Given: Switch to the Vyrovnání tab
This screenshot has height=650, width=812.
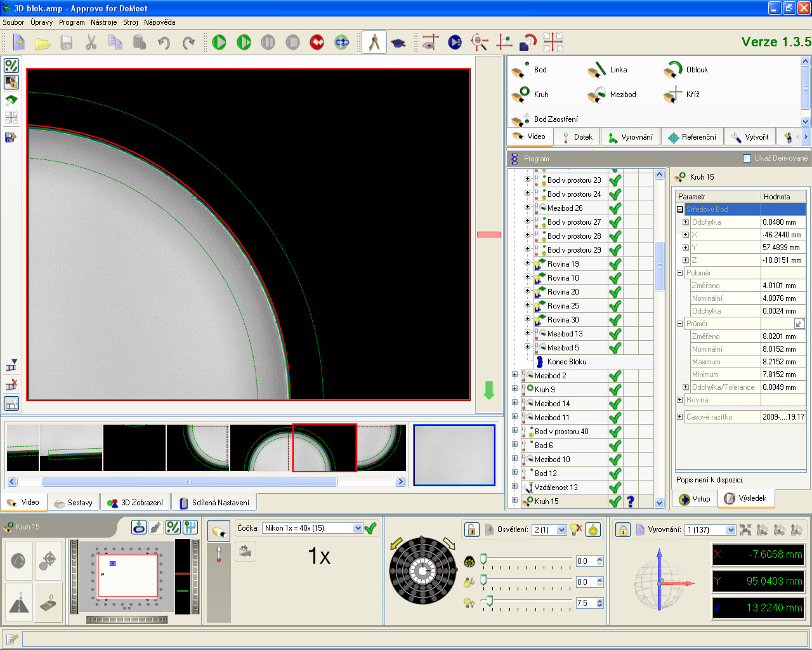Looking at the screenshot, I should [x=631, y=137].
